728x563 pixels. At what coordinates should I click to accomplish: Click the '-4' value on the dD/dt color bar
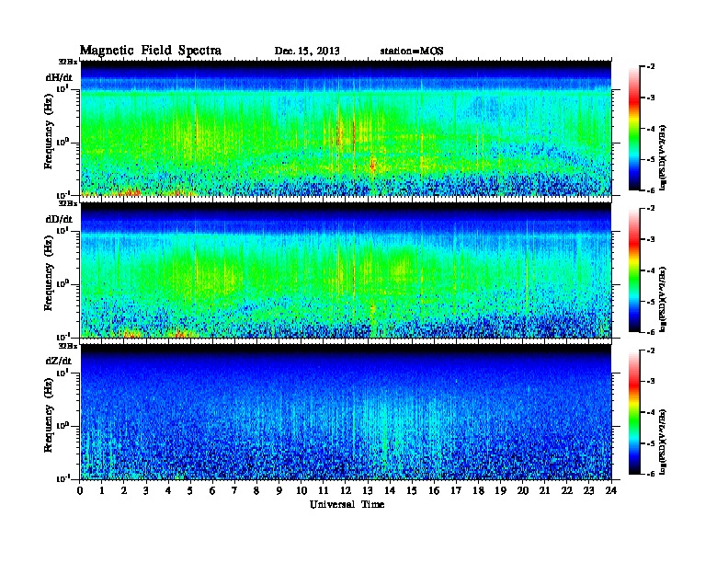click(x=652, y=270)
